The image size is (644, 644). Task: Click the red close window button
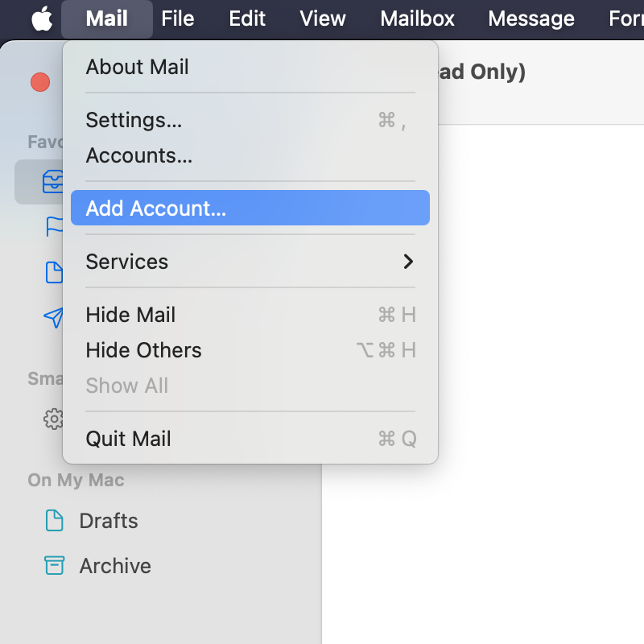(x=40, y=82)
